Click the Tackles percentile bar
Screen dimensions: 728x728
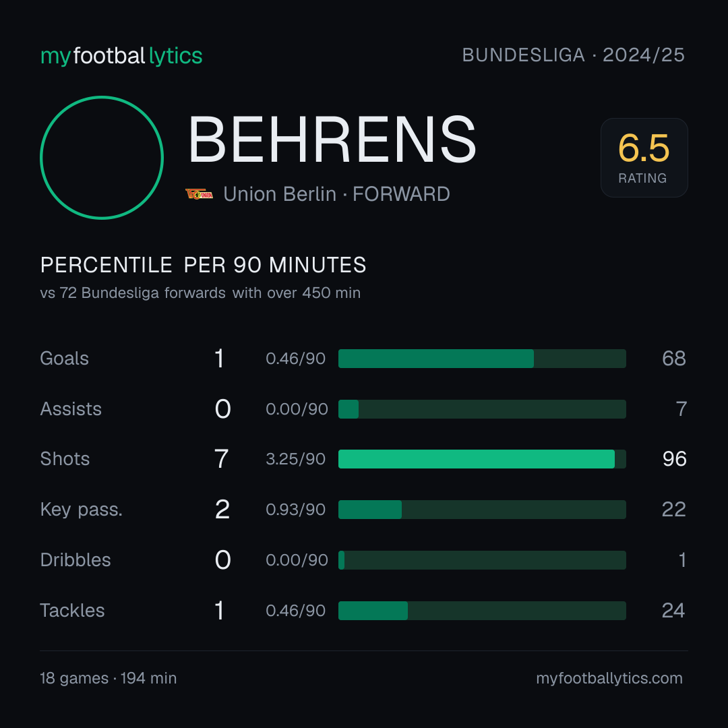[x=482, y=611]
